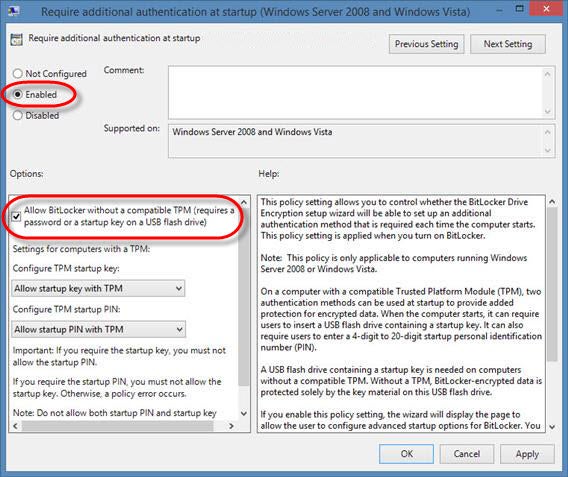The height and width of the screenshot is (477, 568).
Task: Click the Options pane scroll left arrow
Action: point(15,426)
